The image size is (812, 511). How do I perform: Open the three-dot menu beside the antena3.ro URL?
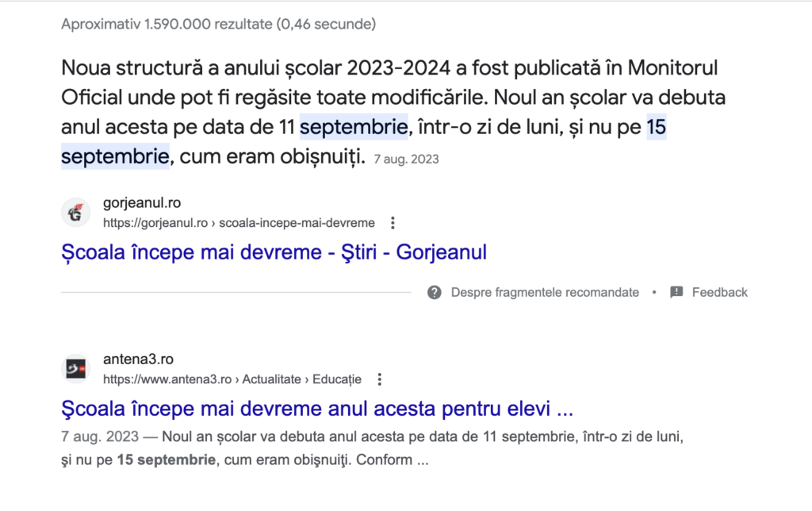380,379
